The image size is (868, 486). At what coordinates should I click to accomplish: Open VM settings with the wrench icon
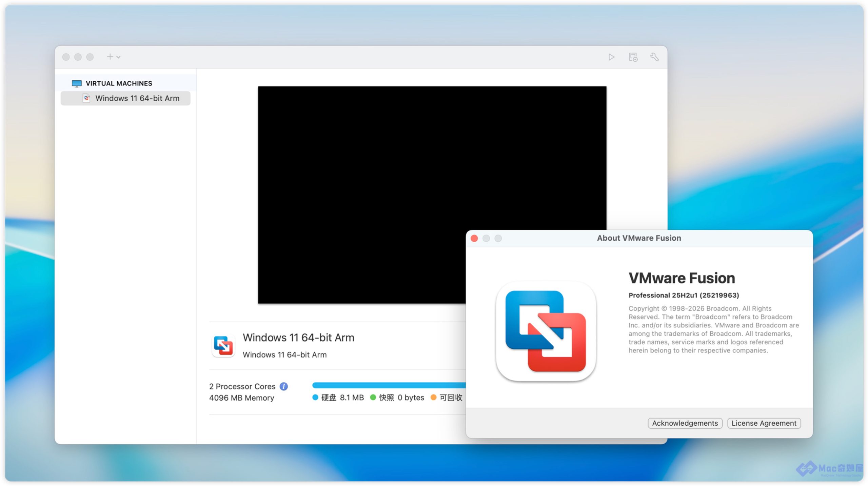click(x=654, y=57)
